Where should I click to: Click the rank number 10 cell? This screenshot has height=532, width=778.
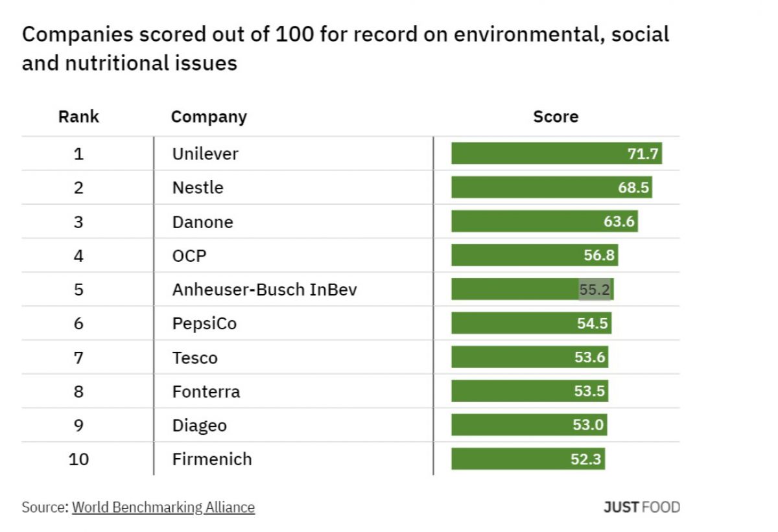(x=78, y=459)
